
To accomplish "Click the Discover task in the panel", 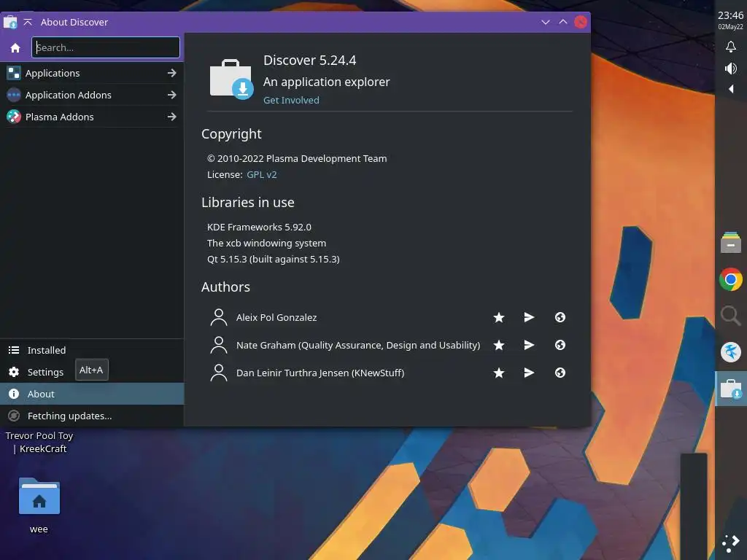I will [731, 389].
